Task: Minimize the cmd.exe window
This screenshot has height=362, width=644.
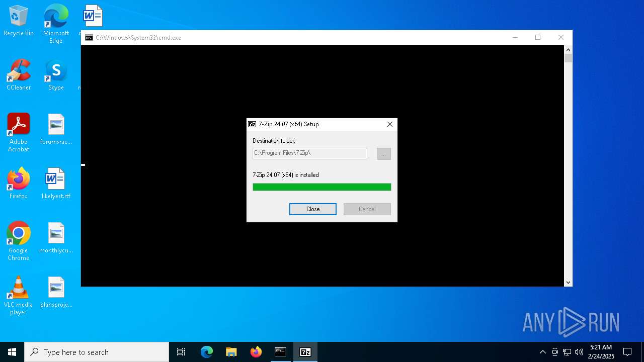Action: [x=515, y=38]
